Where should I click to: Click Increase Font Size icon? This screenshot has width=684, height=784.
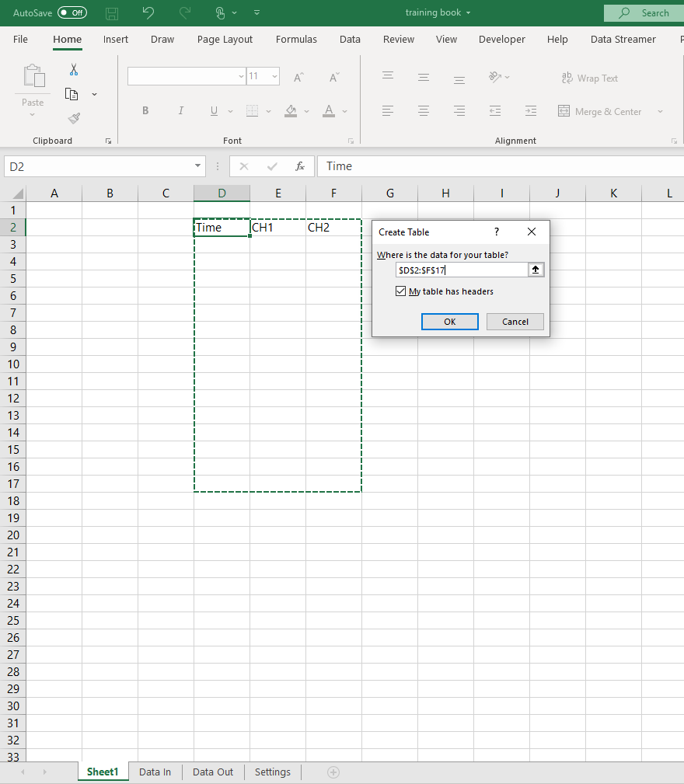pos(298,77)
